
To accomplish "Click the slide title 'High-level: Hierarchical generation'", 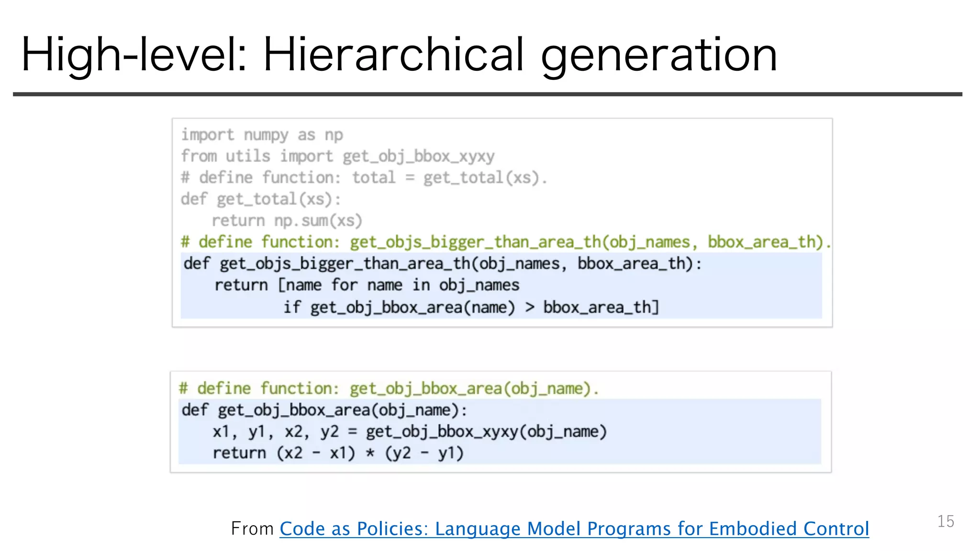I will (x=399, y=55).
